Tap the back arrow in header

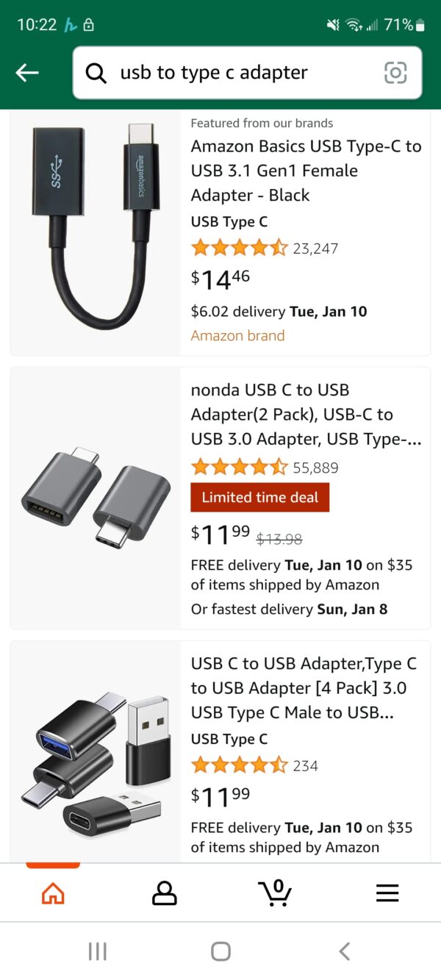pos(27,72)
